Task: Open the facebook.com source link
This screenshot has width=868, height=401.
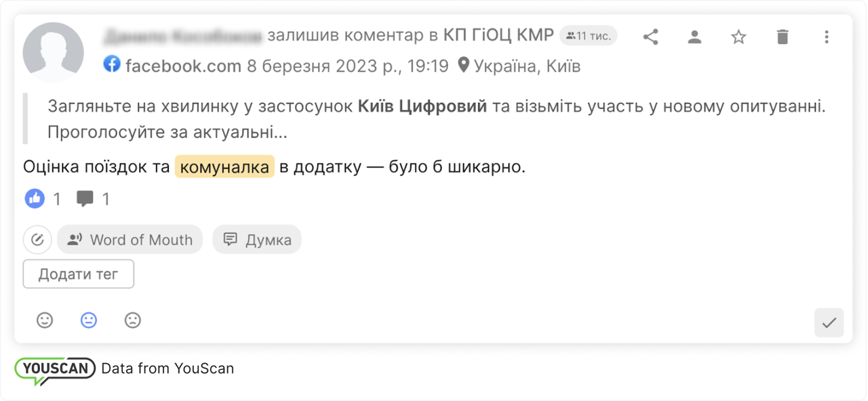Action: [182, 66]
